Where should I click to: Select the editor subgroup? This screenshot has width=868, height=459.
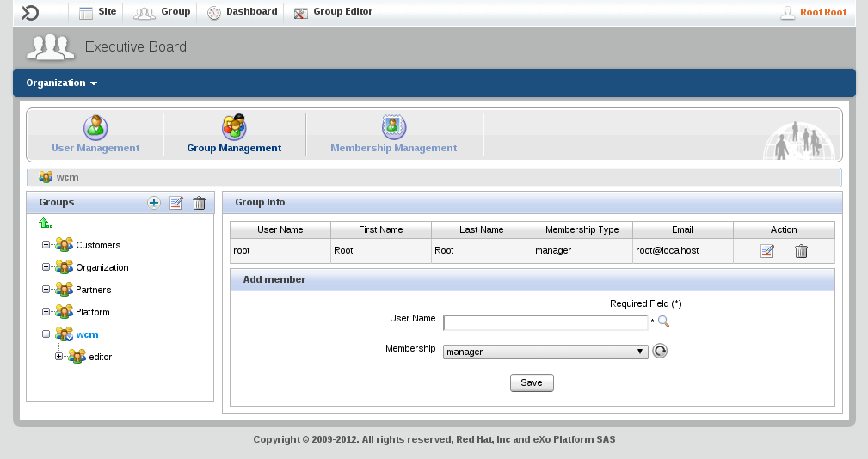click(x=100, y=358)
